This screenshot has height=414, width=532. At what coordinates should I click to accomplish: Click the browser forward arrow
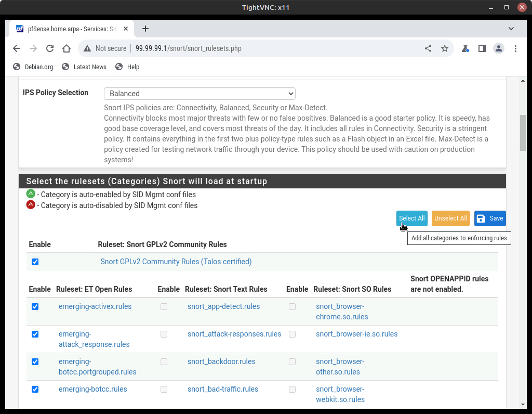(x=33, y=48)
